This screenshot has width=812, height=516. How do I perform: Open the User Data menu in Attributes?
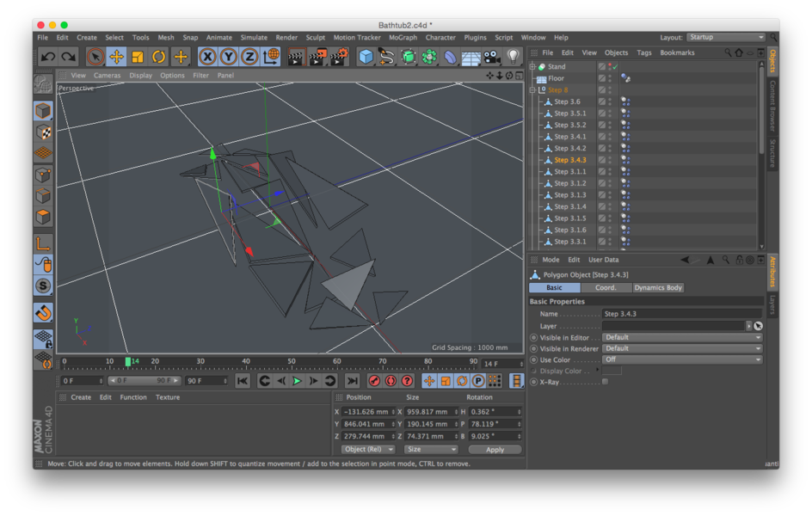pos(603,260)
